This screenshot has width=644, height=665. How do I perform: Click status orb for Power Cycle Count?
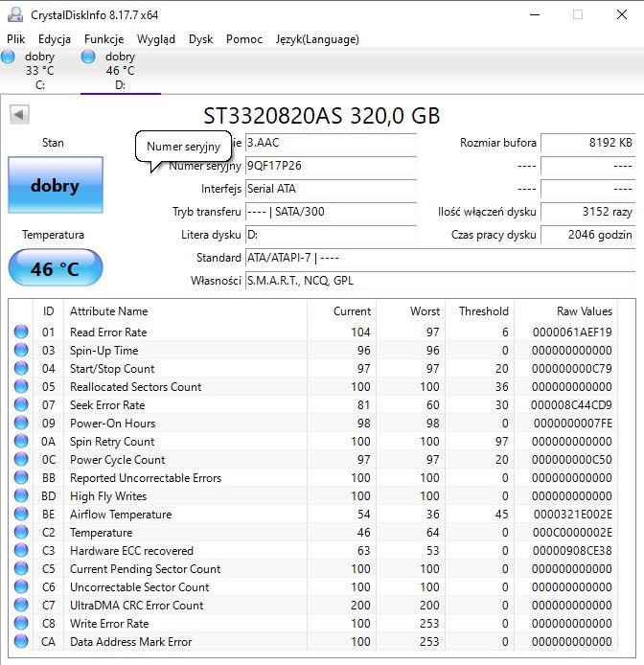click(x=21, y=459)
